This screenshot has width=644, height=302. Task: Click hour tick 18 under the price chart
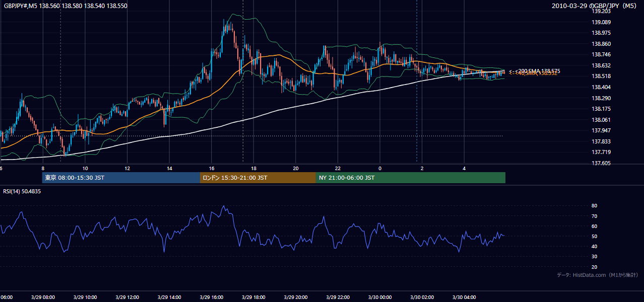[x=253, y=169]
